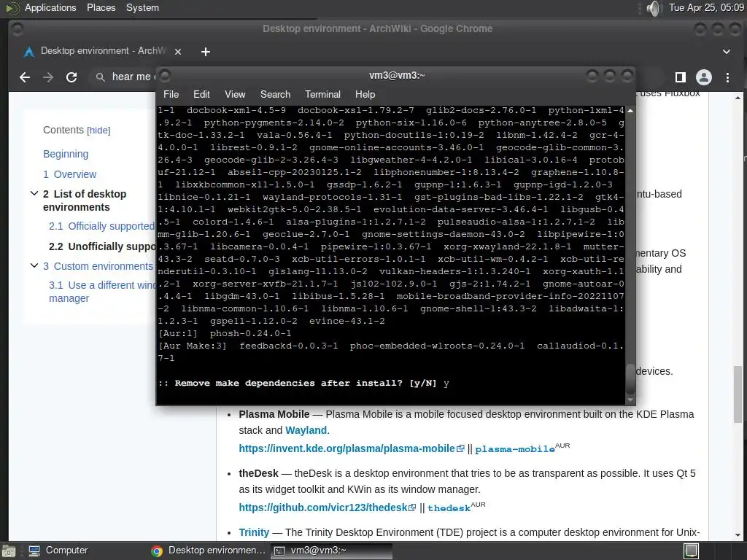Open terminal Help menu
This screenshot has width=747, height=560.
click(365, 94)
